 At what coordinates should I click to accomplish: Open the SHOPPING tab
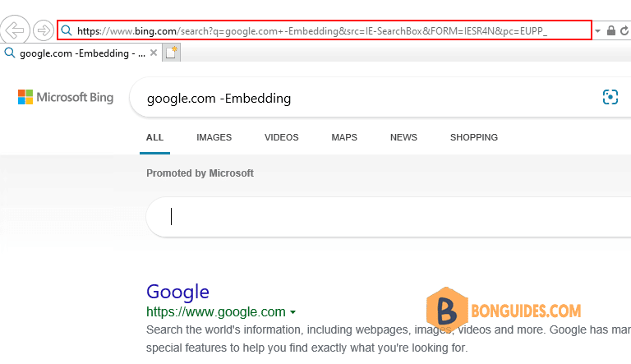click(x=474, y=137)
